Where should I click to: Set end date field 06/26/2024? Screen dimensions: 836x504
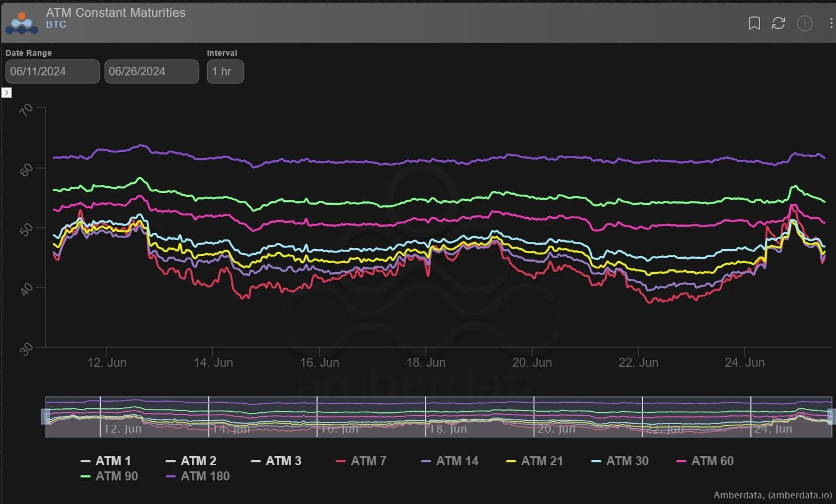[151, 71]
